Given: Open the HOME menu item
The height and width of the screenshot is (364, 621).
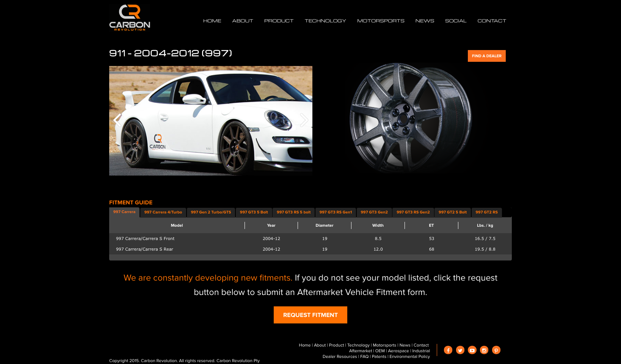Looking at the screenshot, I should pyautogui.click(x=212, y=21).
